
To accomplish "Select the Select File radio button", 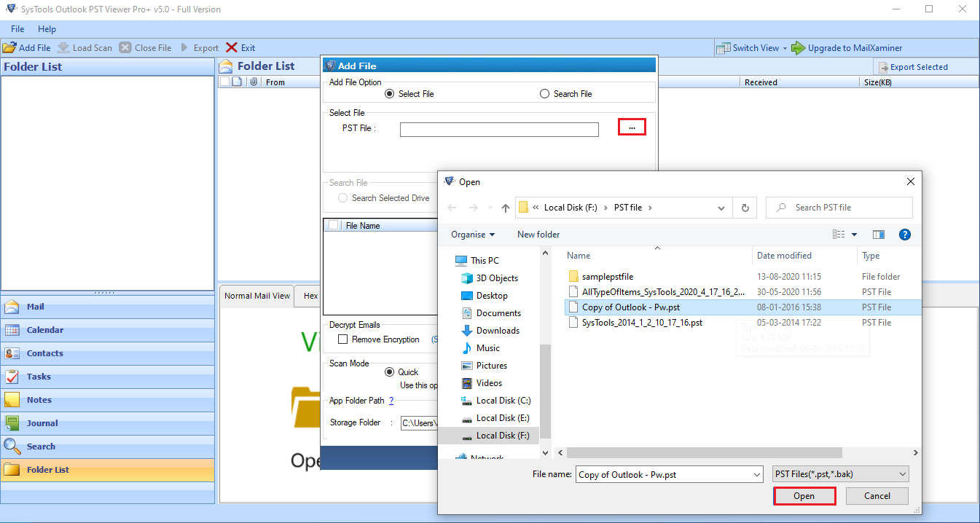I will pos(390,94).
